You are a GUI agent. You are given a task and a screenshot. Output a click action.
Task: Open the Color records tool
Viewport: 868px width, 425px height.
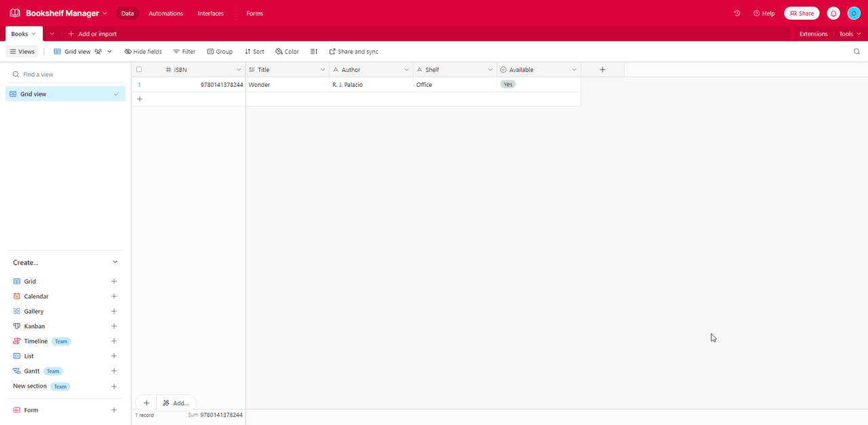pos(287,52)
